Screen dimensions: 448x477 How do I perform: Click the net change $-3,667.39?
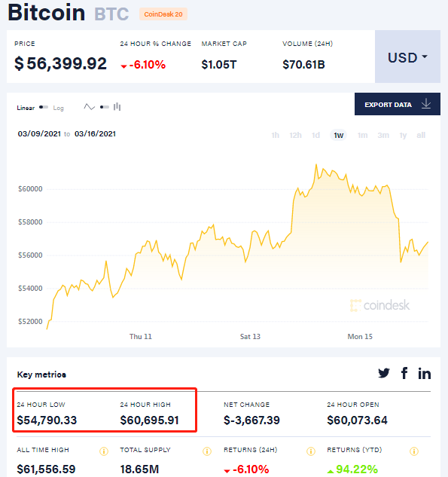pos(251,420)
